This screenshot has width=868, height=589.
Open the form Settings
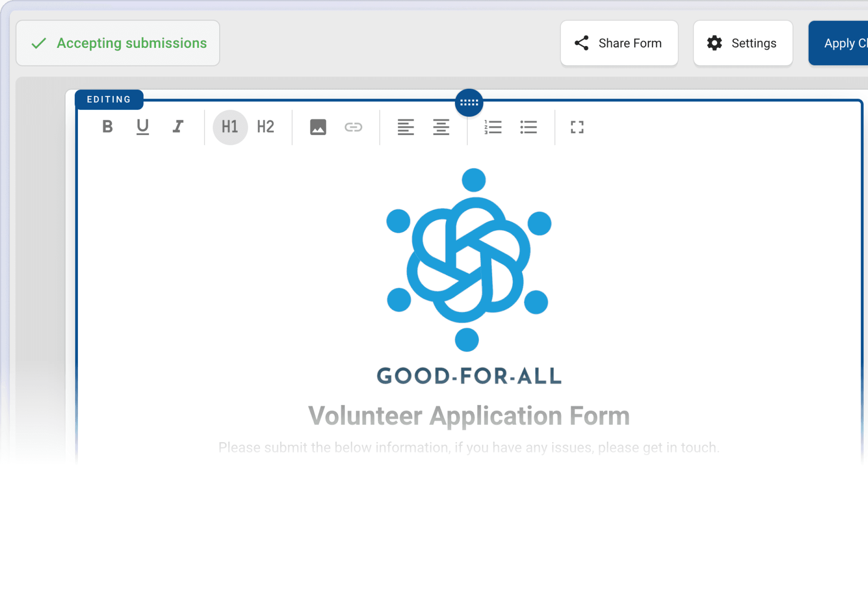pyautogui.click(x=743, y=43)
